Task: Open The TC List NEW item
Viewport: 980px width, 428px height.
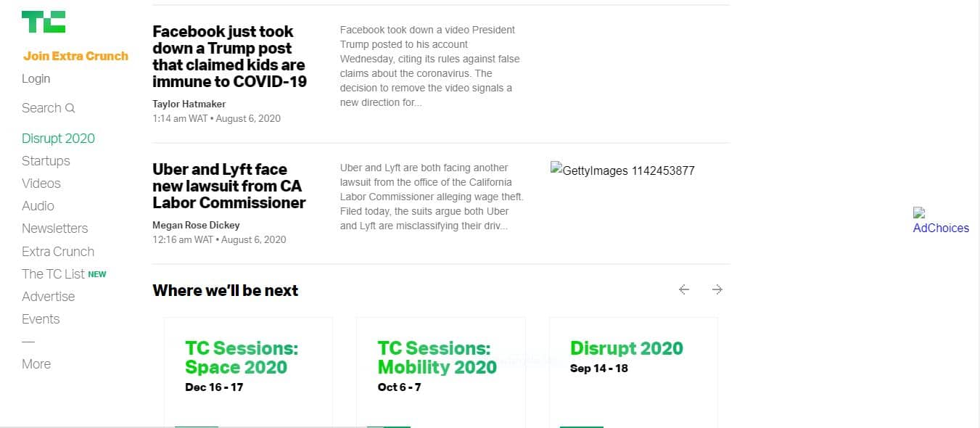Action: (x=64, y=274)
